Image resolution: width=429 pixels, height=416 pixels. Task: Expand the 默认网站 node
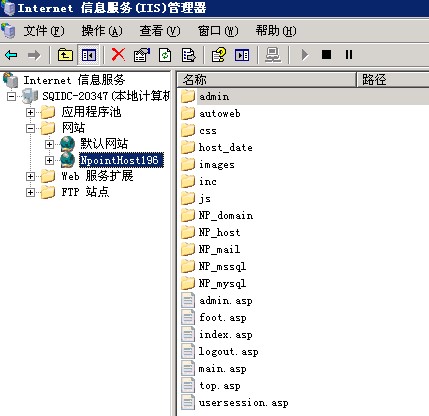click(49, 144)
